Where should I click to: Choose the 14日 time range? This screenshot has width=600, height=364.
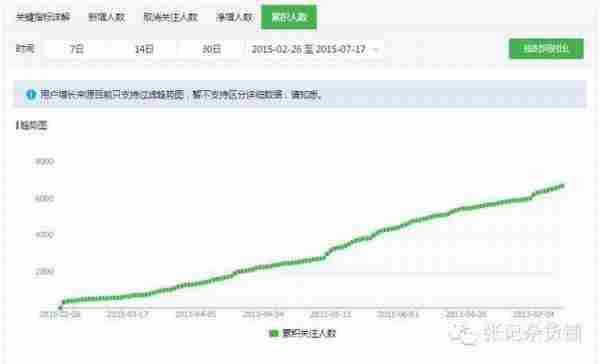[144, 49]
